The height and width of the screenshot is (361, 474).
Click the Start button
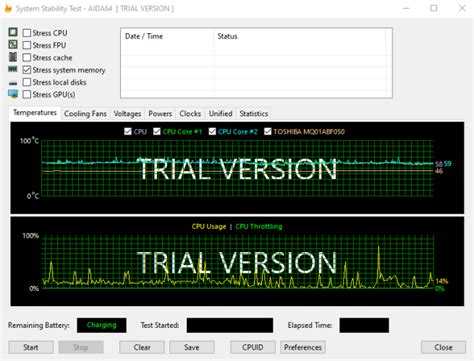click(x=31, y=347)
